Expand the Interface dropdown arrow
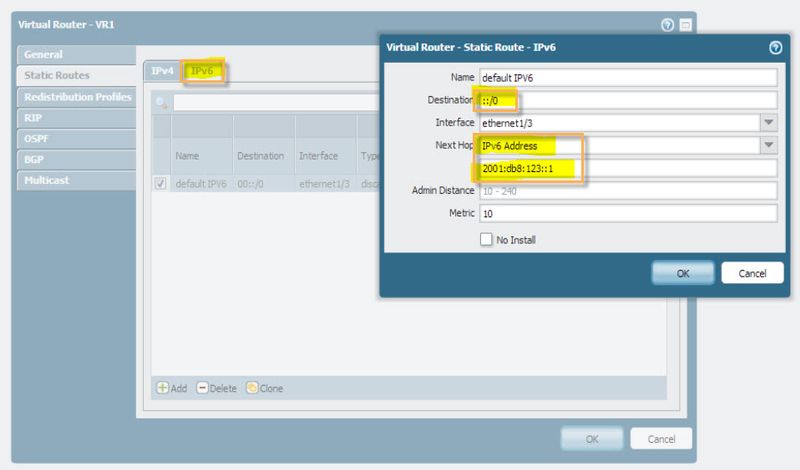 (x=769, y=122)
